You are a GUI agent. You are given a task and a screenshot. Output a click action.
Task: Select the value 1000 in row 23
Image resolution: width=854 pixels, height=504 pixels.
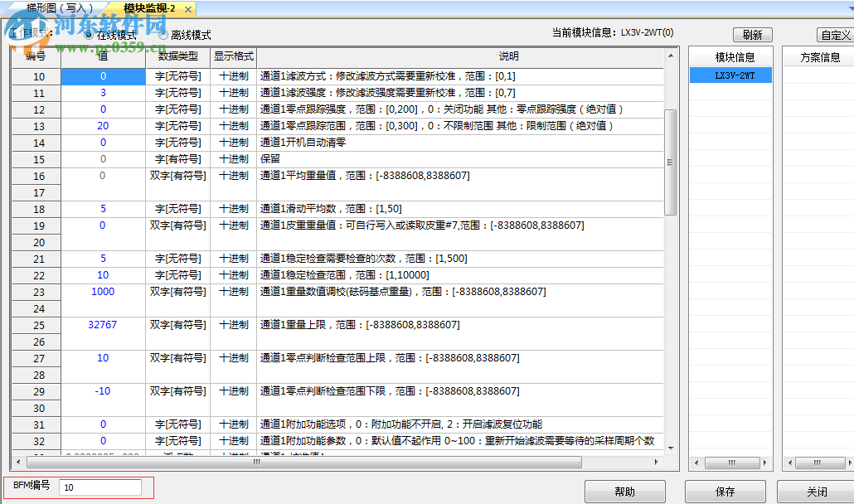point(103,292)
